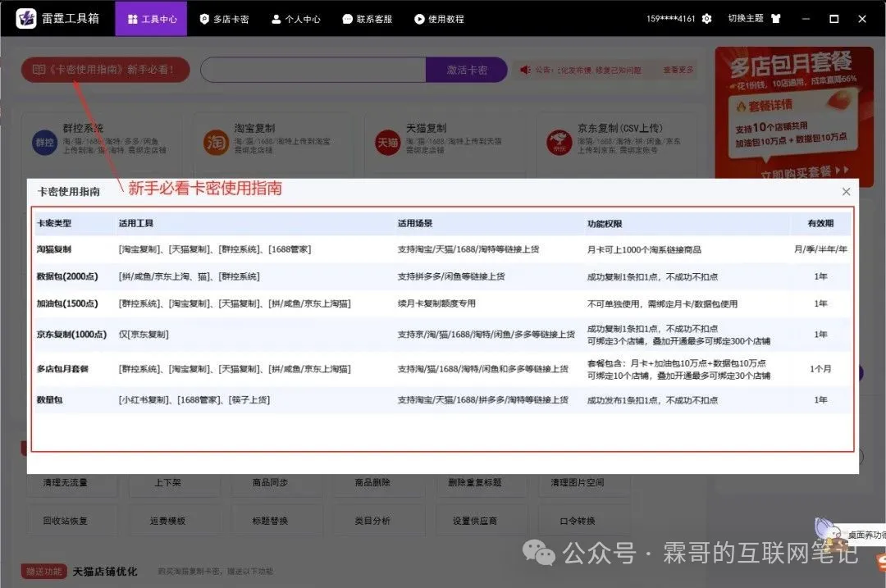The width and height of the screenshot is (886, 588).
Task: Launch 天猫复制 red icon
Action: (x=387, y=141)
